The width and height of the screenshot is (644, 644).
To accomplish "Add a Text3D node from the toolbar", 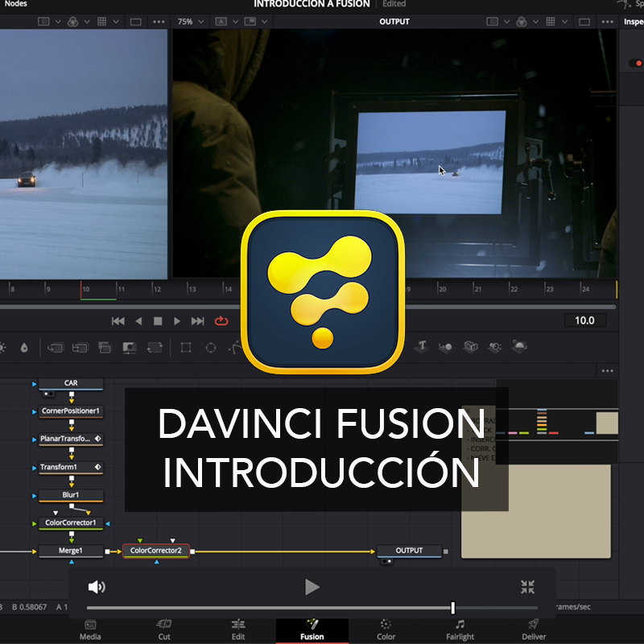I will click(x=421, y=347).
